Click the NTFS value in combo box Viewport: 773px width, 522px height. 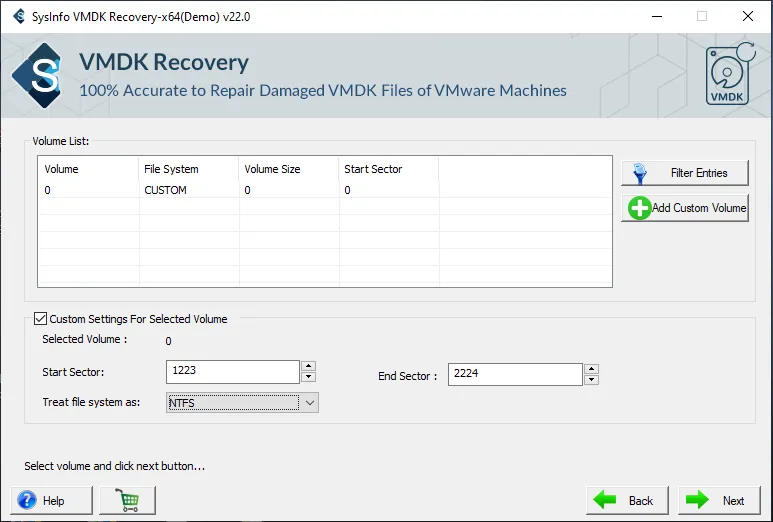click(182, 403)
